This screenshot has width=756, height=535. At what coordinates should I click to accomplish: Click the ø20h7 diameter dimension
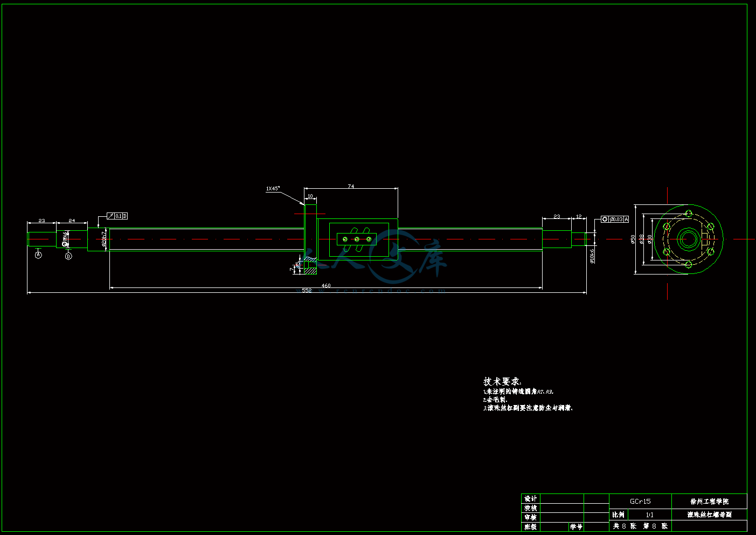tap(104, 239)
